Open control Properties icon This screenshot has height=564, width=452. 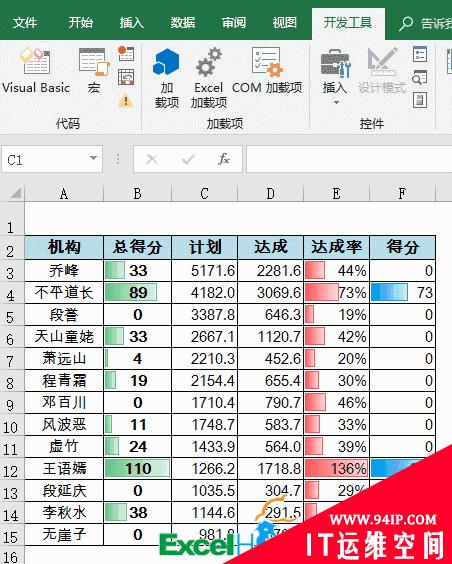[420, 54]
